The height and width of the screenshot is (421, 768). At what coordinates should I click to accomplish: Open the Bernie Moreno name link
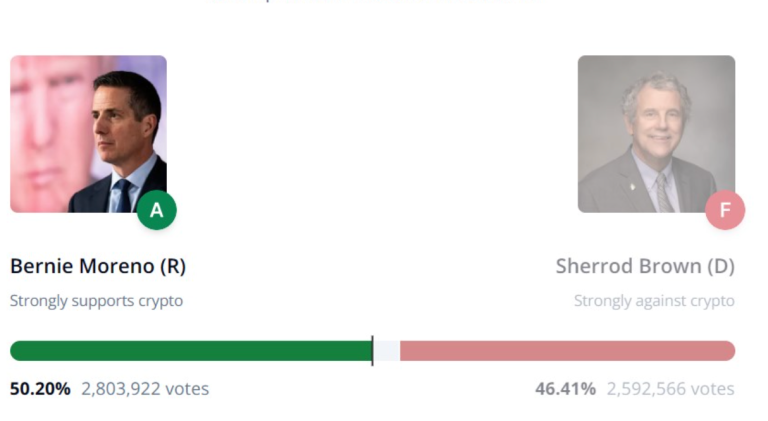point(80,267)
